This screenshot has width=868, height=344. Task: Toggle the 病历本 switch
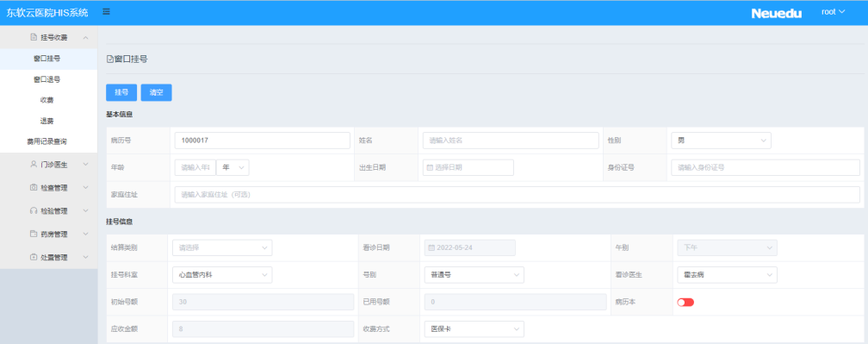tap(685, 302)
